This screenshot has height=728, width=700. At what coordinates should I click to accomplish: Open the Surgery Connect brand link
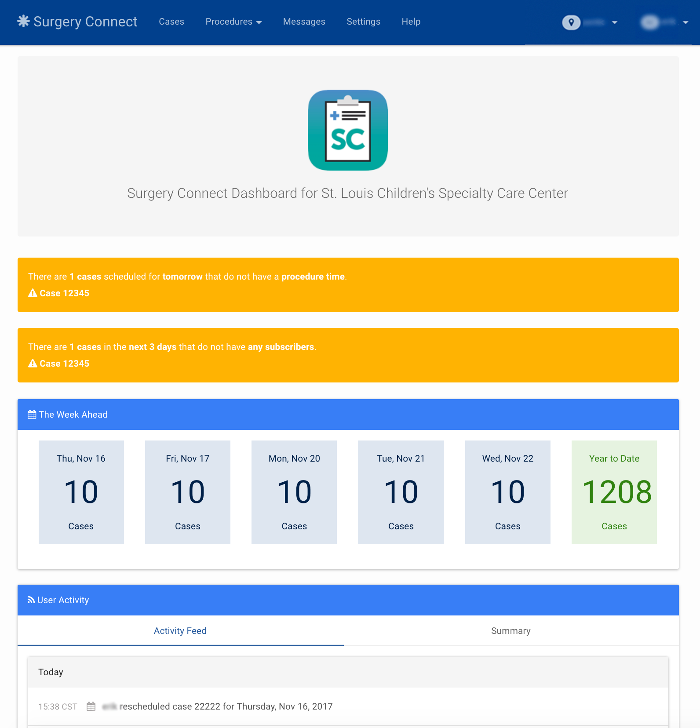point(77,22)
